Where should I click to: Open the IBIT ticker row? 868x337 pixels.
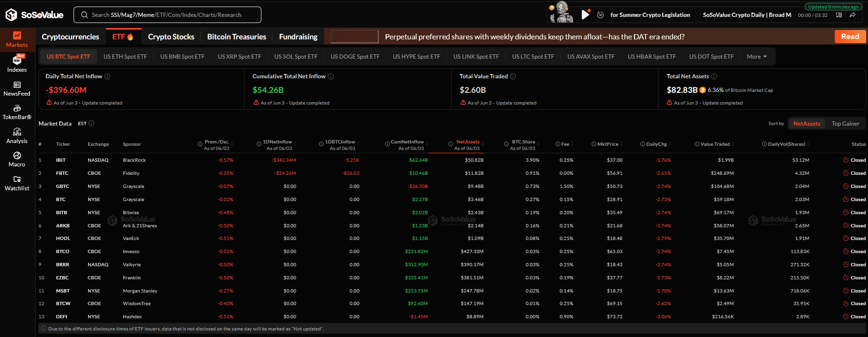pos(453,160)
